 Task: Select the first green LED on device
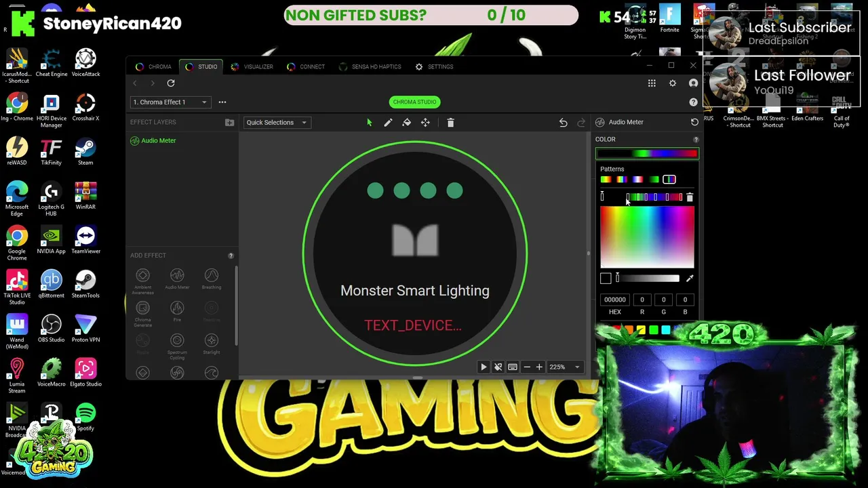coord(375,191)
